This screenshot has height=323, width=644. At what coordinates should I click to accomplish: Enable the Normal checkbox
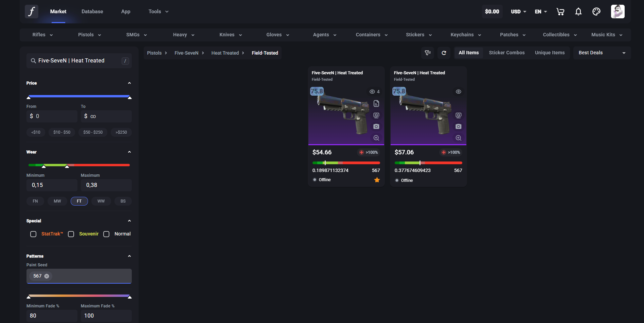coord(106,234)
